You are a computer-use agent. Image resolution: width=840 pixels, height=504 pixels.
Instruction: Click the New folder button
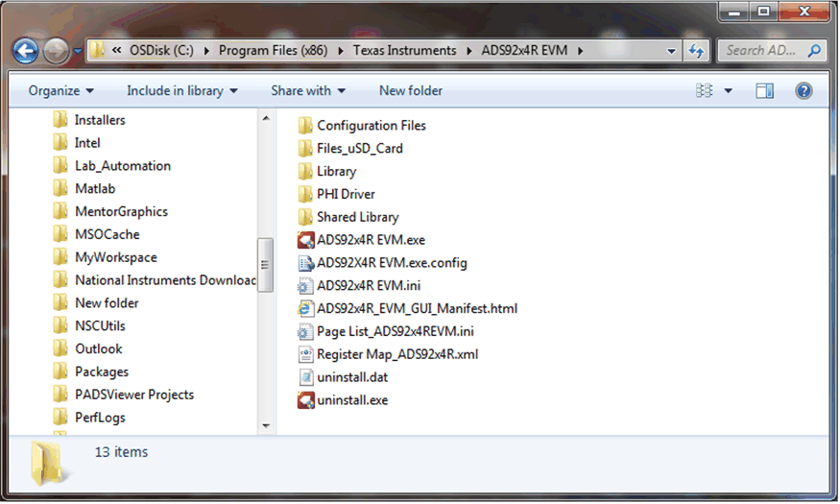coord(411,91)
